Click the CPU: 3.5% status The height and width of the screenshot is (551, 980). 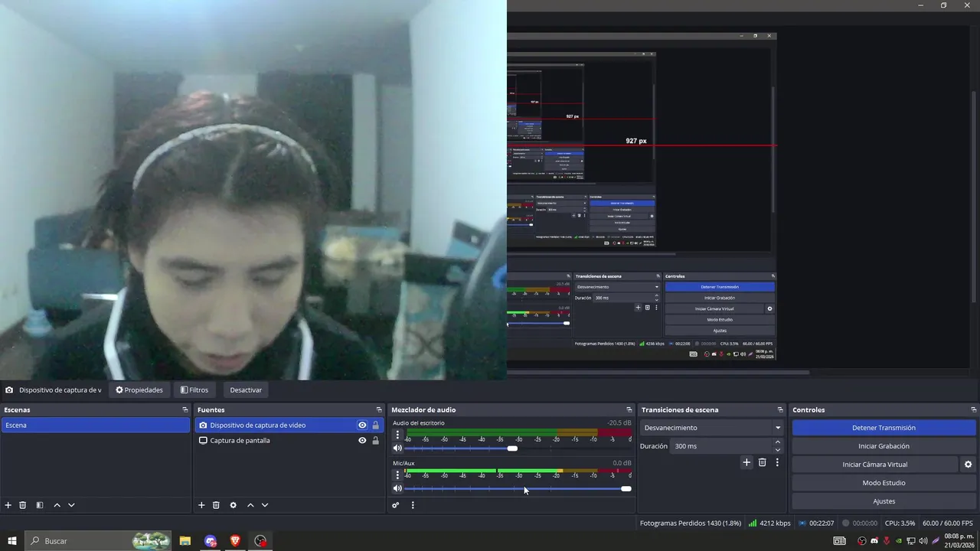pos(900,523)
